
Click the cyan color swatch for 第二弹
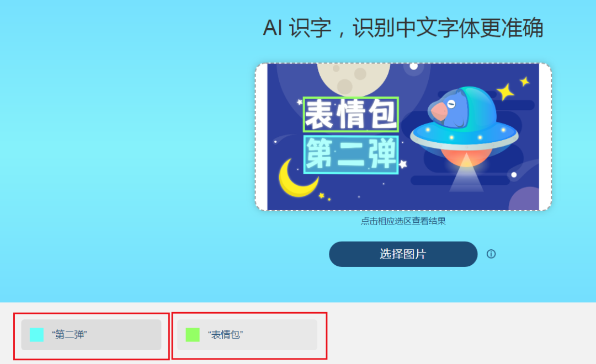(36, 335)
